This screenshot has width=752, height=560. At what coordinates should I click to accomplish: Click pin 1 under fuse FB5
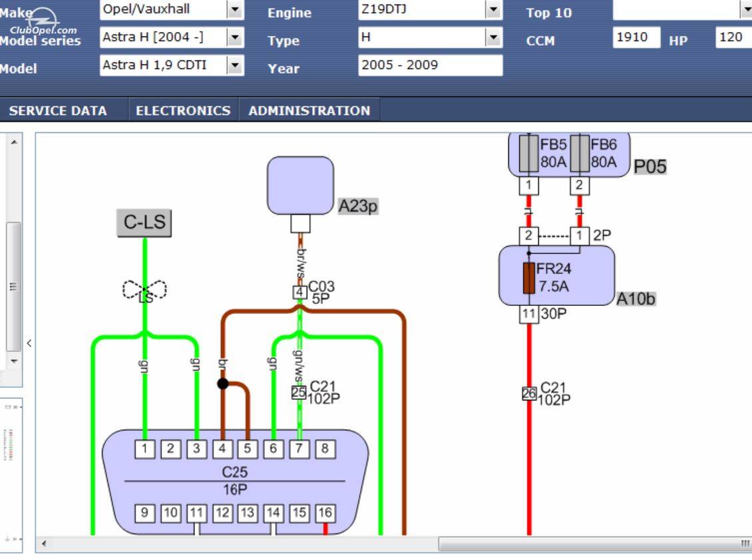click(528, 186)
